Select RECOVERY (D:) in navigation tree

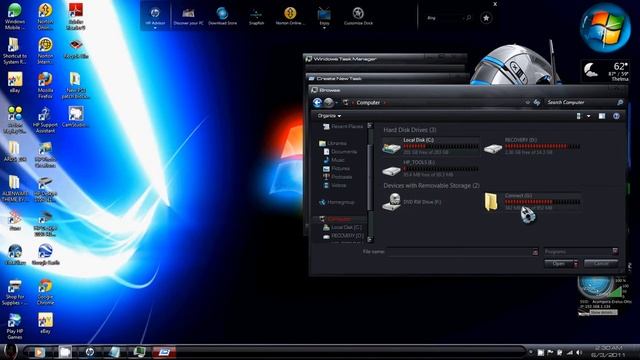click(343, 236)
